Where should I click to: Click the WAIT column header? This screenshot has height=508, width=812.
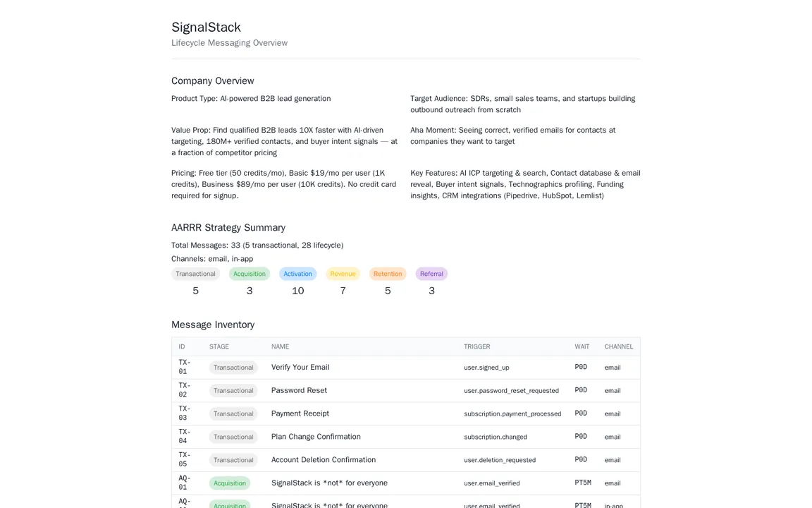coord(582,346)
